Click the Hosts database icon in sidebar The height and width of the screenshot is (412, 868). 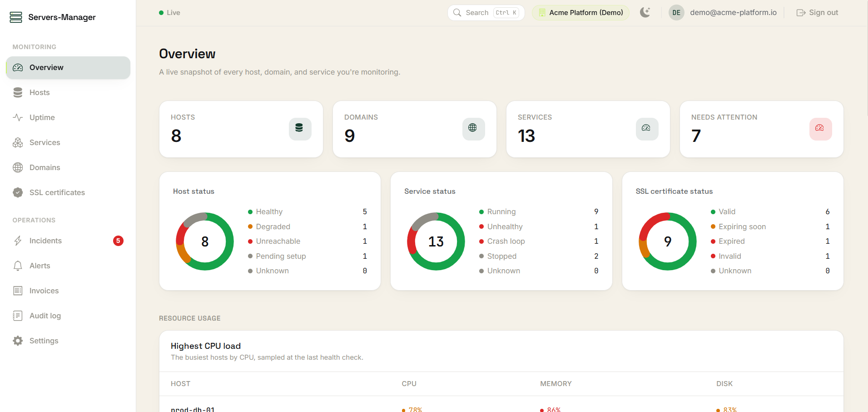pyautogui.click(x=18, y=93)
